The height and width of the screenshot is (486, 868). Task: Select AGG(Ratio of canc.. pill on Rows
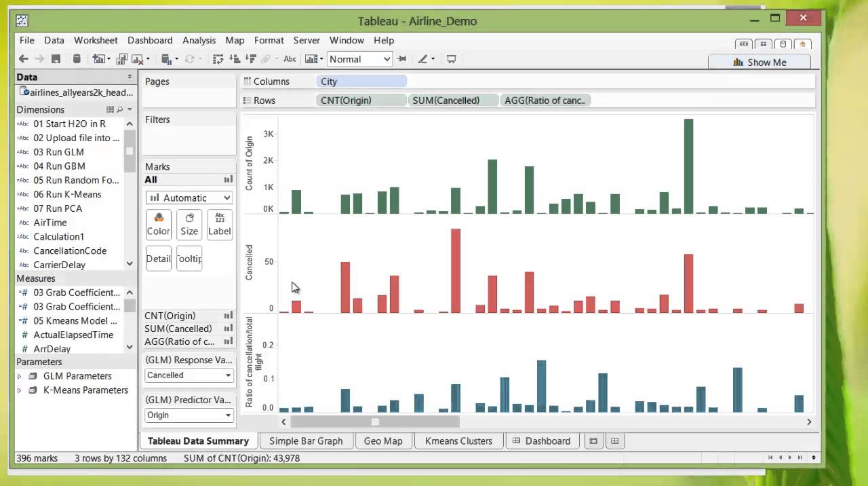click(x=545, y=100)
